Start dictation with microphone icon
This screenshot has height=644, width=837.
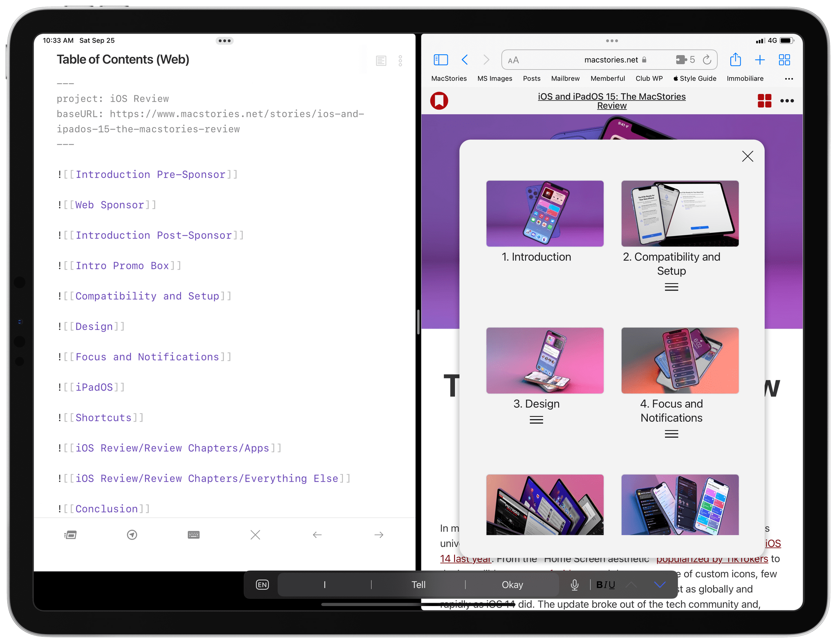pos(575,585)
